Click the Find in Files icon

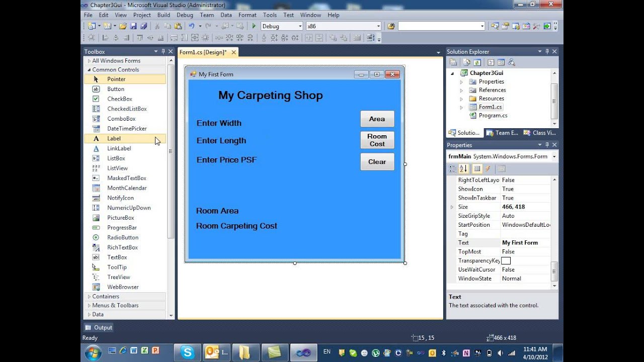(391, 26)
